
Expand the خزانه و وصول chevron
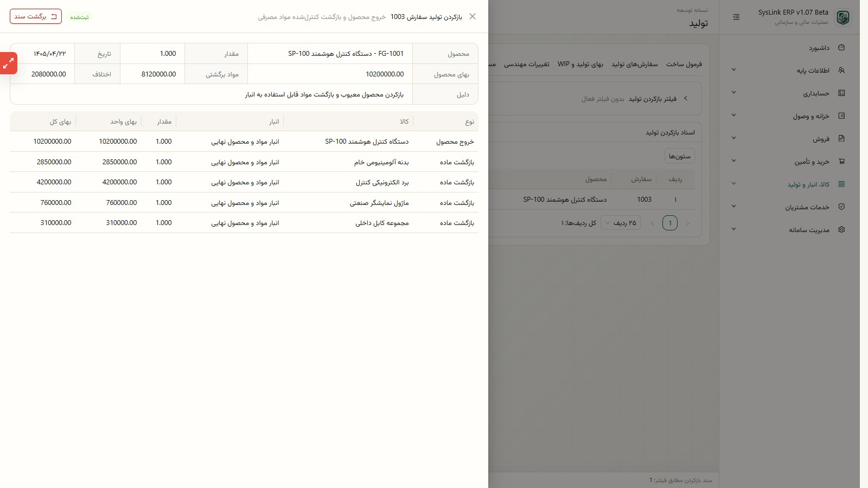pyautogui.click(x=733, y=115)
